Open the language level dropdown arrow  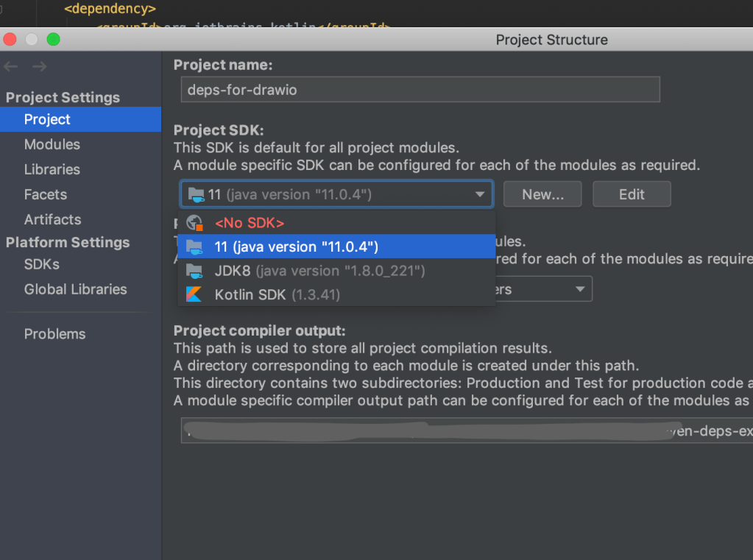pyautogui.click(x=581, y=289)
